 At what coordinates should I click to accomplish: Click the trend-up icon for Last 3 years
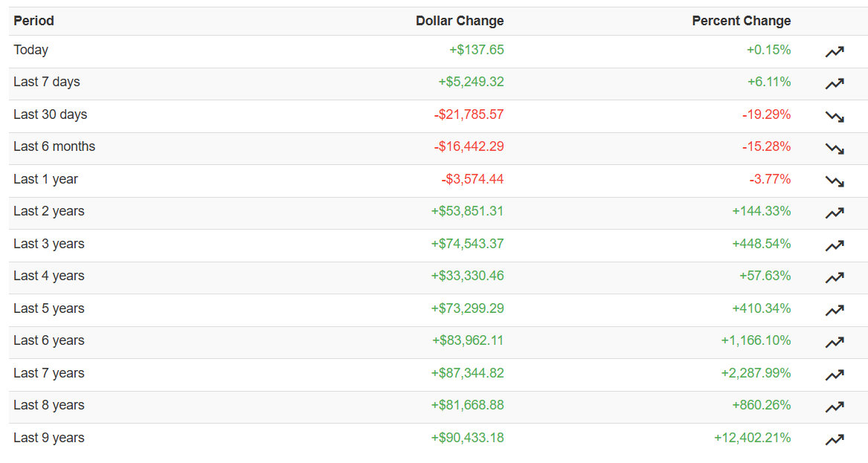click(x=835, y=245)
